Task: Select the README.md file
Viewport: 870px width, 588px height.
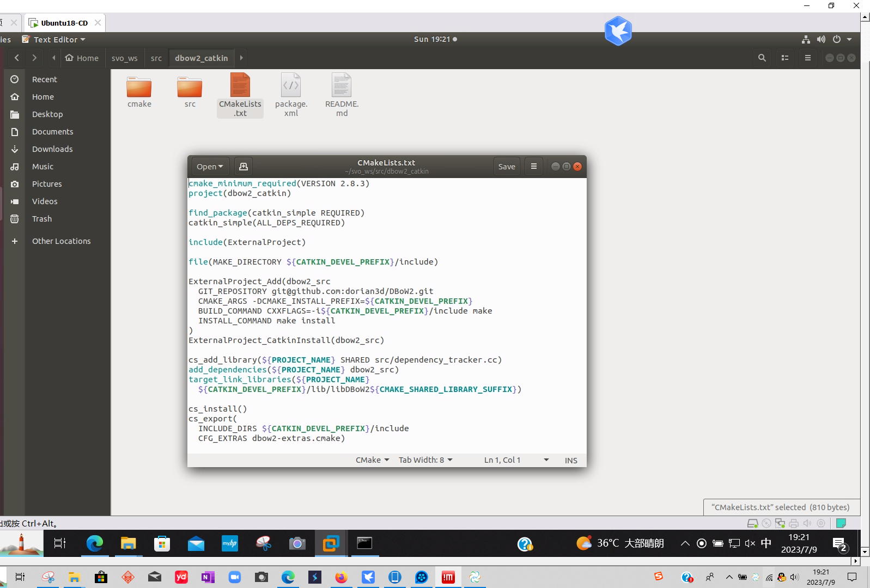Action: coord(342,95)
